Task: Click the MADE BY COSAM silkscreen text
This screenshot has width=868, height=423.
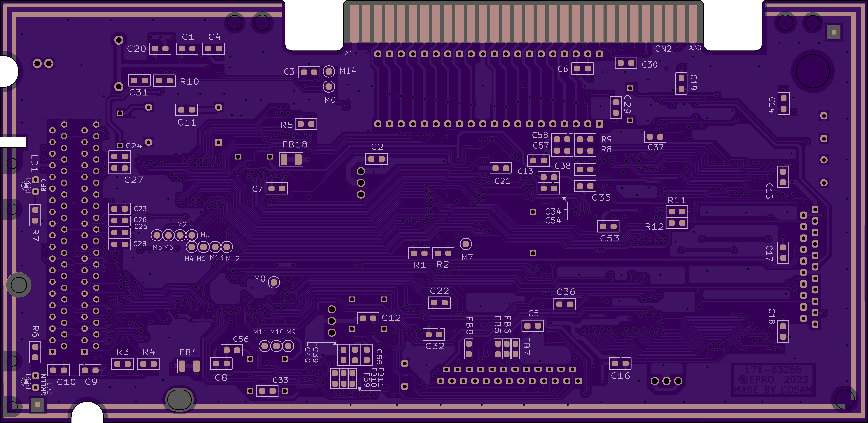Action: tap(773, 390)
